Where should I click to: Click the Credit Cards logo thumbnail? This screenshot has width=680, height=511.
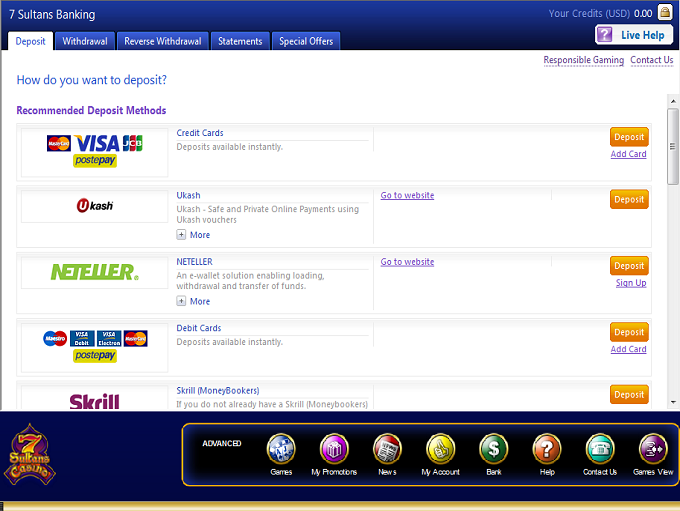pyautogui.click(x=95, y=152)
